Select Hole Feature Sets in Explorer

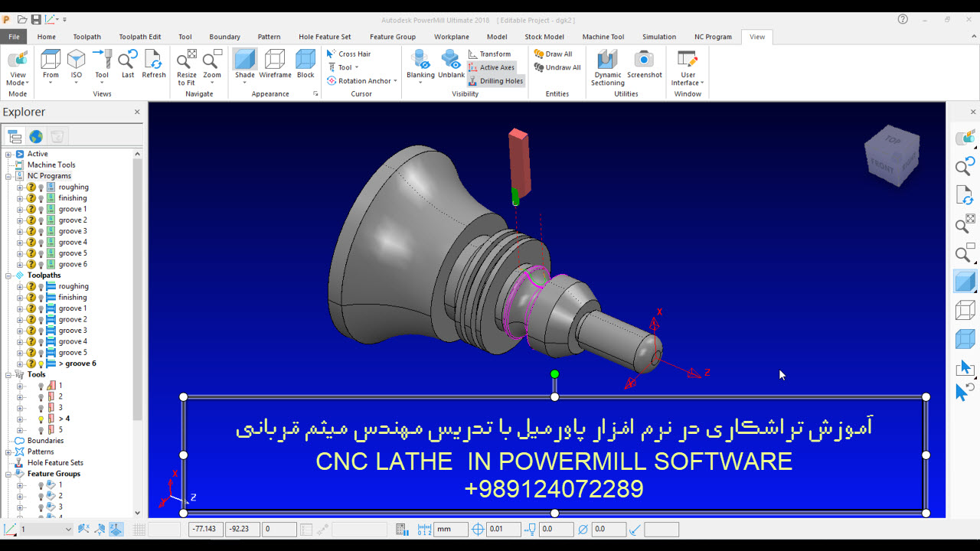[x=55, y=463]
